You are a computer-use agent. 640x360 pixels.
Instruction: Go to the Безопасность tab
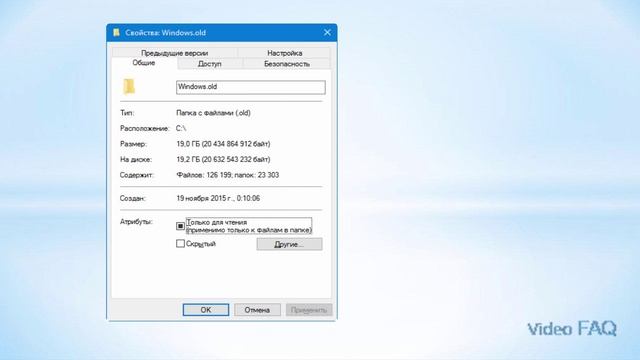[287, 64]
